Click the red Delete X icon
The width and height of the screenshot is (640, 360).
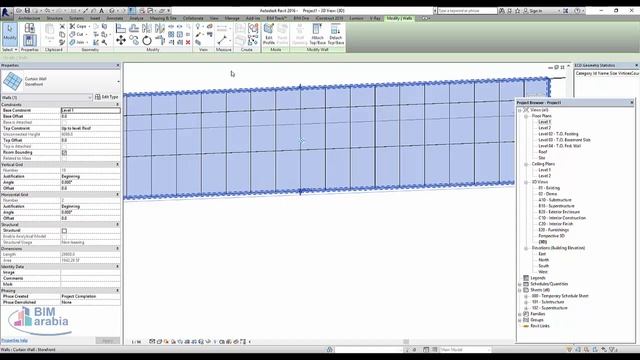pyautogui.click(x=188, y=42)
